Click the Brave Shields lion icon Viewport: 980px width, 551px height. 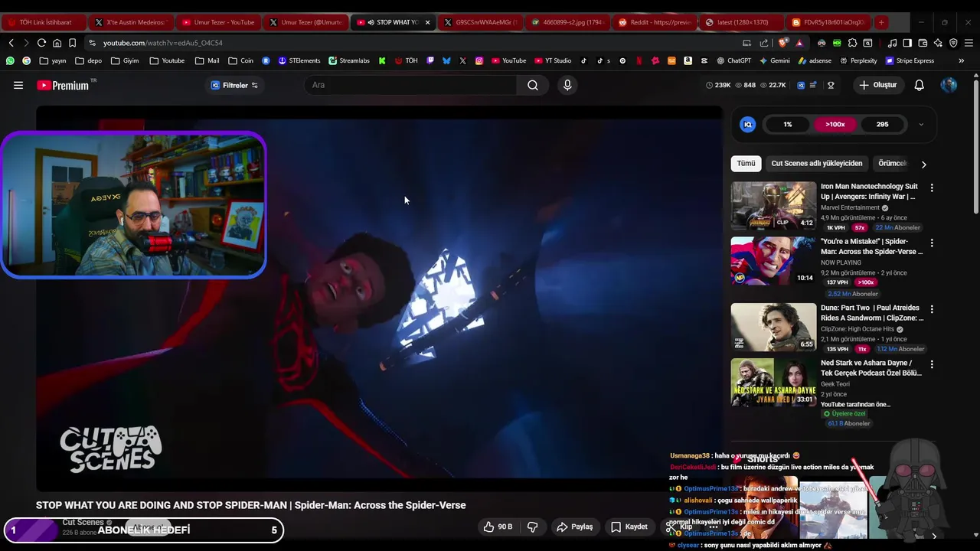(x=782, y=43)
